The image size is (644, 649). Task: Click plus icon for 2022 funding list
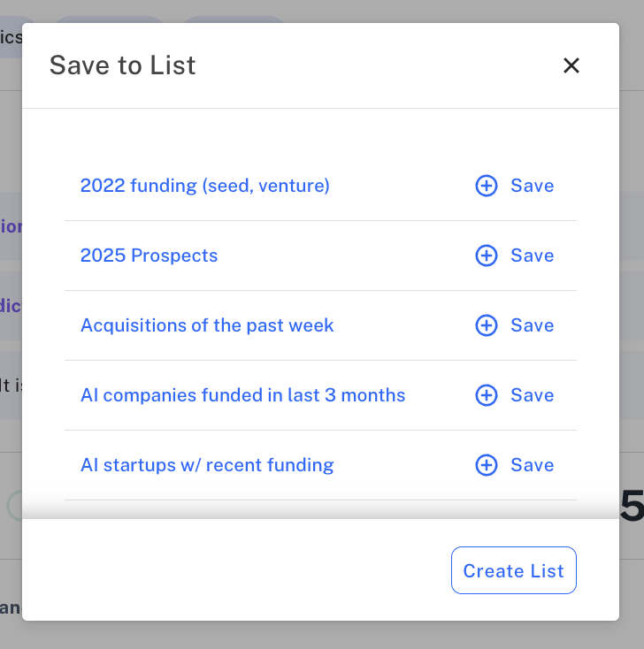487,186
